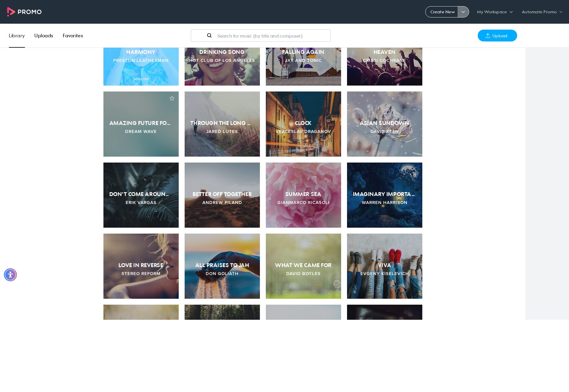The image size is (569, 392).
Task: Select What We Came For by David Boyles
Action: (303, 266)
